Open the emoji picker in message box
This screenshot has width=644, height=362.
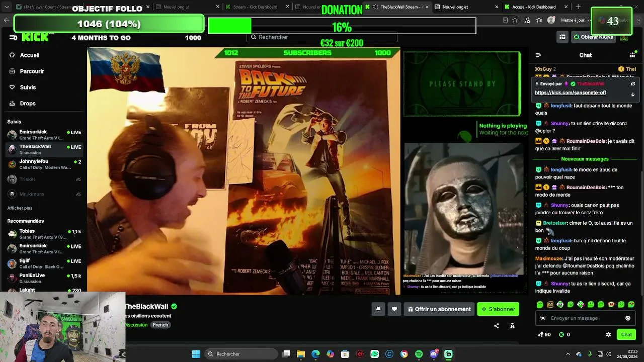point(628,318)
